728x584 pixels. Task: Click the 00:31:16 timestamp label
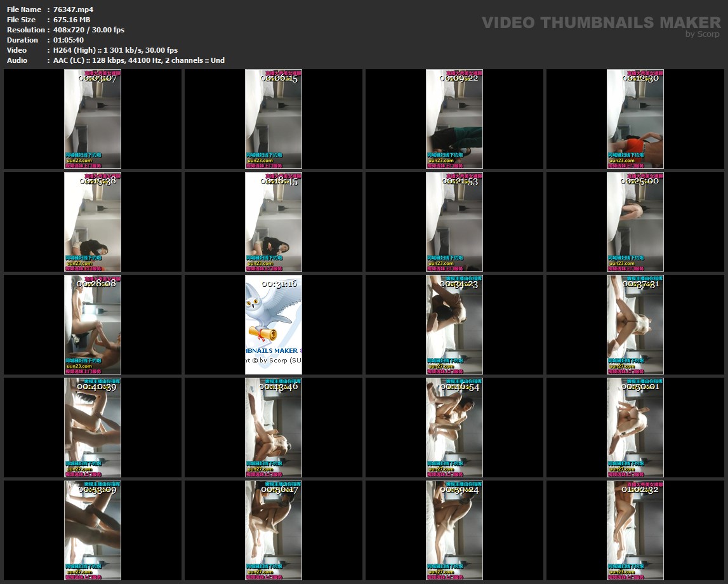coord(279,284)
